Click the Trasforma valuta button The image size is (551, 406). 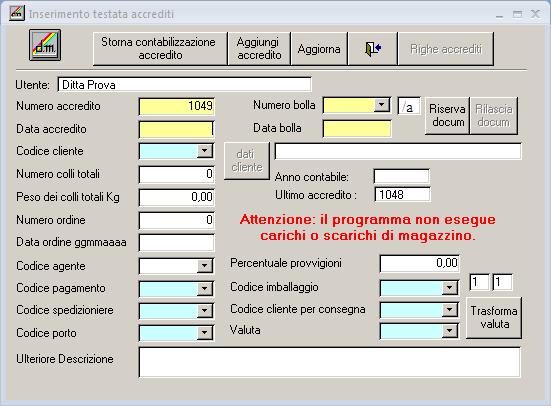(494, 317)
